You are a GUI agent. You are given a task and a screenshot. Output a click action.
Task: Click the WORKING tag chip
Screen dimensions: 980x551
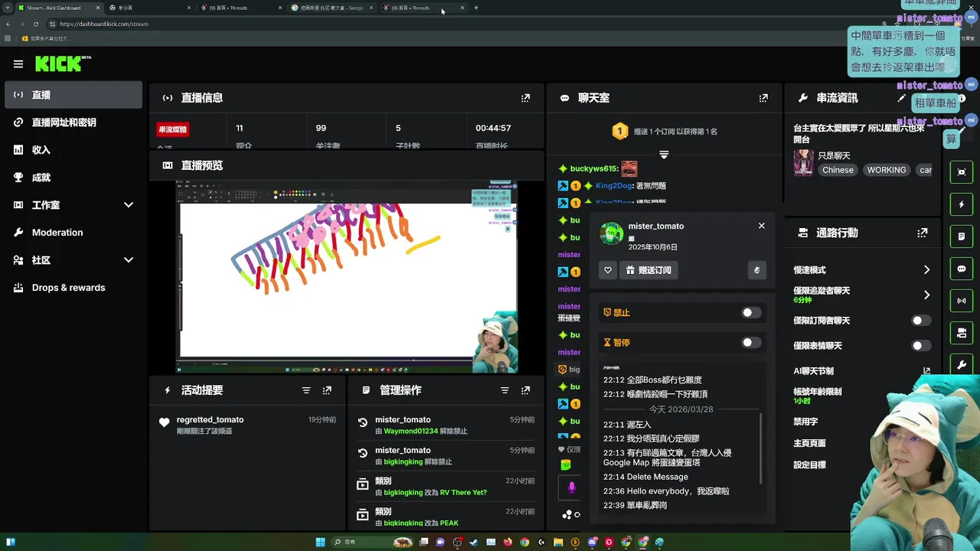point(887,170)
